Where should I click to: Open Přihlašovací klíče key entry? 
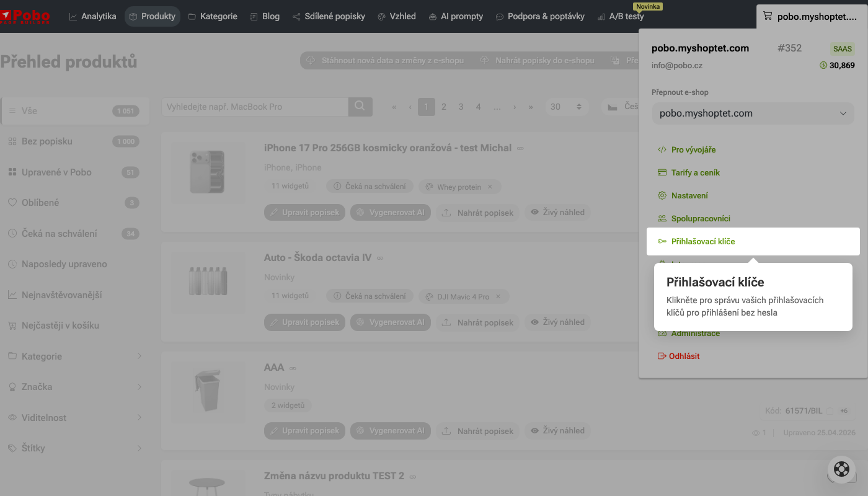753,241
